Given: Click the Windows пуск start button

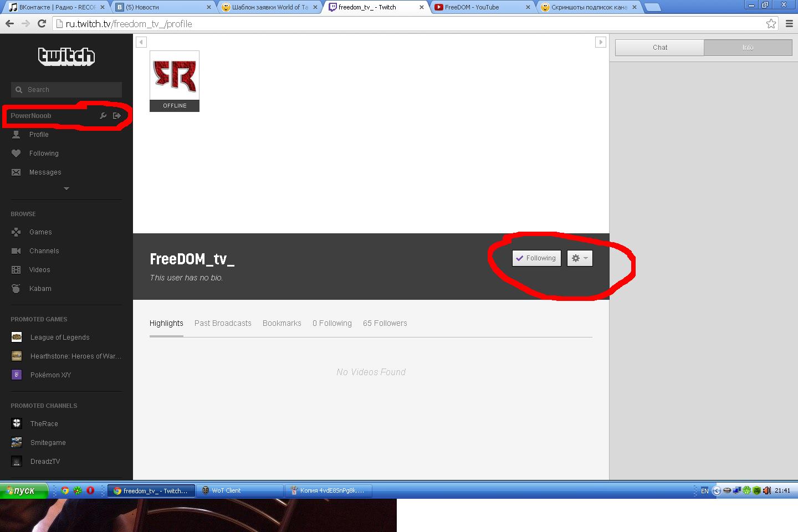Looking at the screenshot, I should tap(23, 490).
